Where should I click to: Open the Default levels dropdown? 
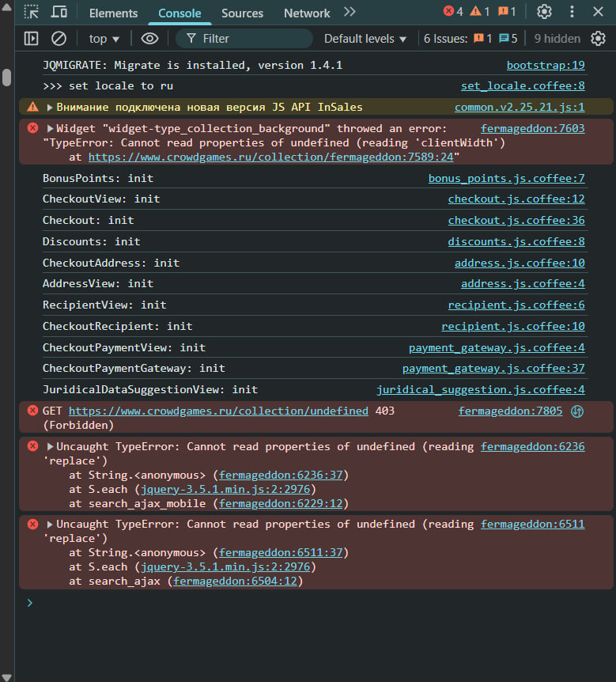[x=365, y=38]
